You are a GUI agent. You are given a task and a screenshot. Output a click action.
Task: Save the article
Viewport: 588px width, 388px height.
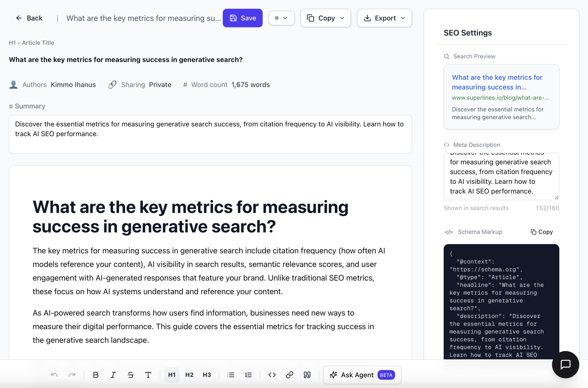click(x=242, y=18)
